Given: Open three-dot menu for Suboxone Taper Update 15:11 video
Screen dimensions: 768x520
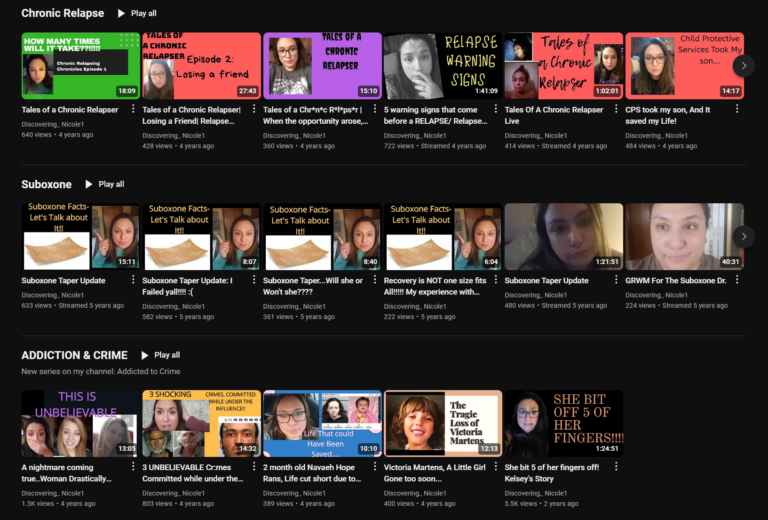Looking at the screenshot, I should tap(133, 280).
